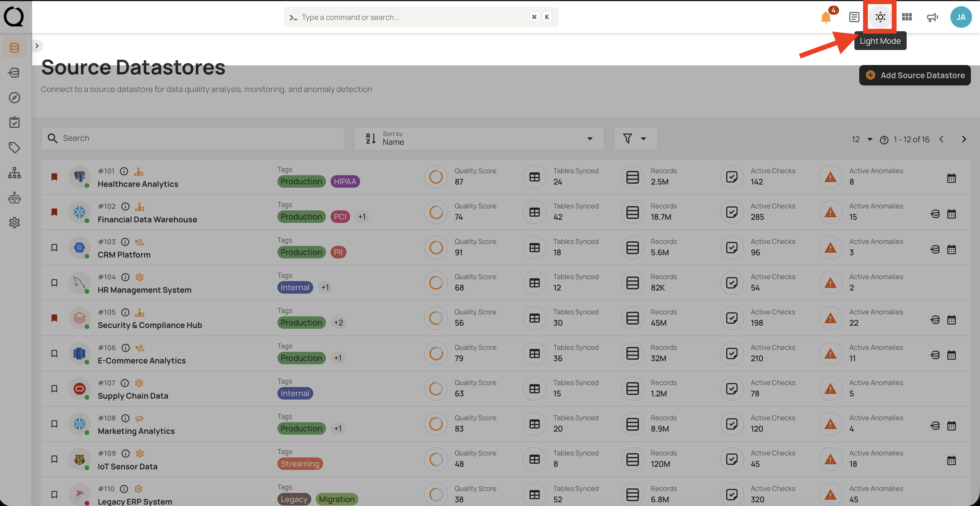
Task: Open enrichment link for Financial Data Warehouse
Action: [935, 214]
